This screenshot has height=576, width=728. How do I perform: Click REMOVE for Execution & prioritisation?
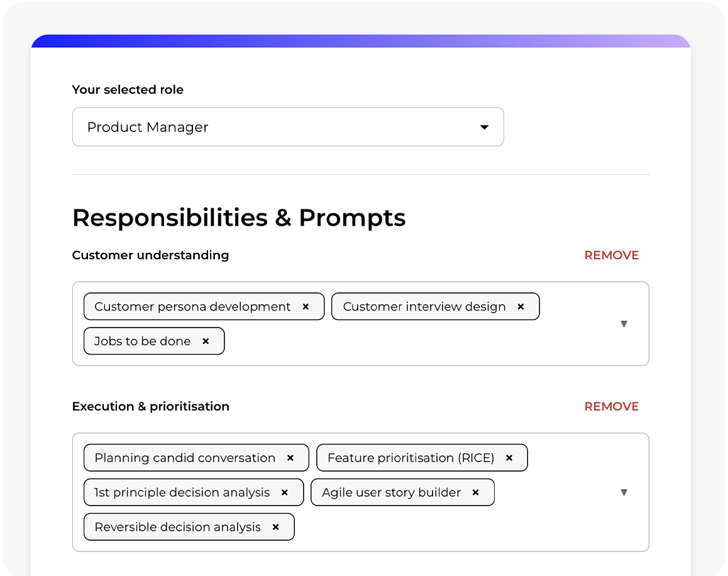click(x=611, y=407)
